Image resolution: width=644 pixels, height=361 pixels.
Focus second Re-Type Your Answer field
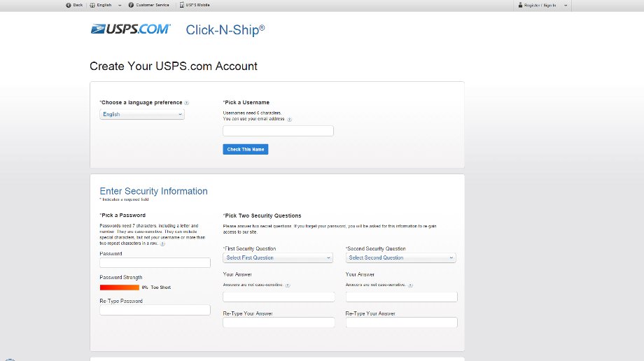(401, 323)
